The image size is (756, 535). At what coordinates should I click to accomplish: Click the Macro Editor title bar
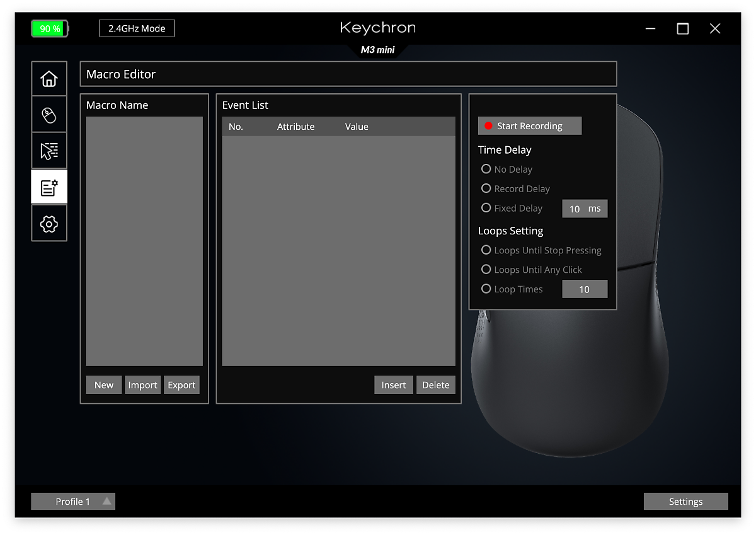[348, 74]
